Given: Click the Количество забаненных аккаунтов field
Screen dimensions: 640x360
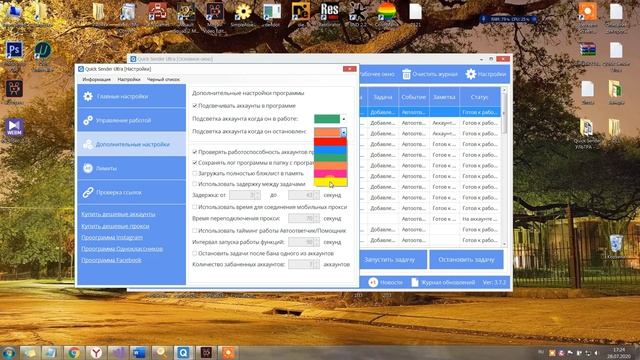Looking at the screenshot, I should (304, 264).
